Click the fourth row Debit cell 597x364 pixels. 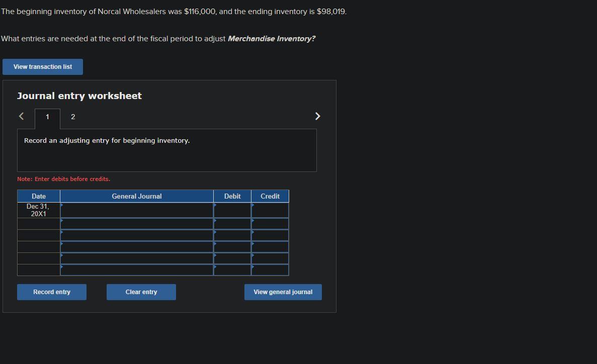(x=232, y=247)
